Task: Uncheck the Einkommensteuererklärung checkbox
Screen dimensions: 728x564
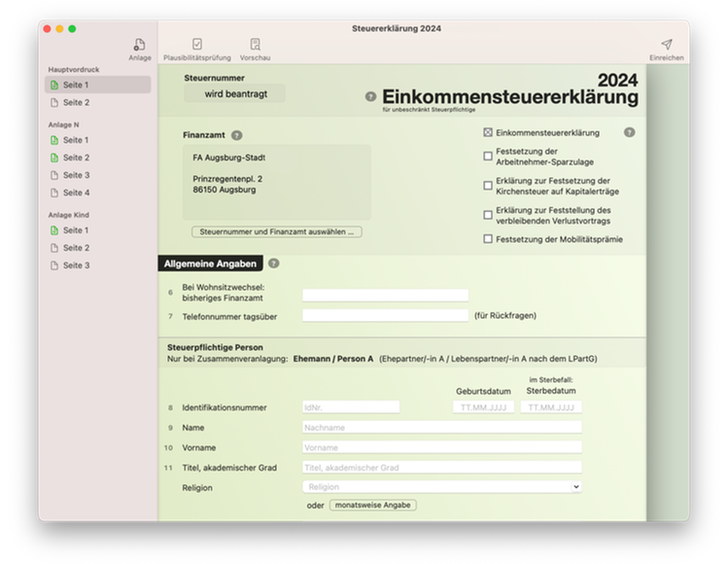Action: pos(488,132)
